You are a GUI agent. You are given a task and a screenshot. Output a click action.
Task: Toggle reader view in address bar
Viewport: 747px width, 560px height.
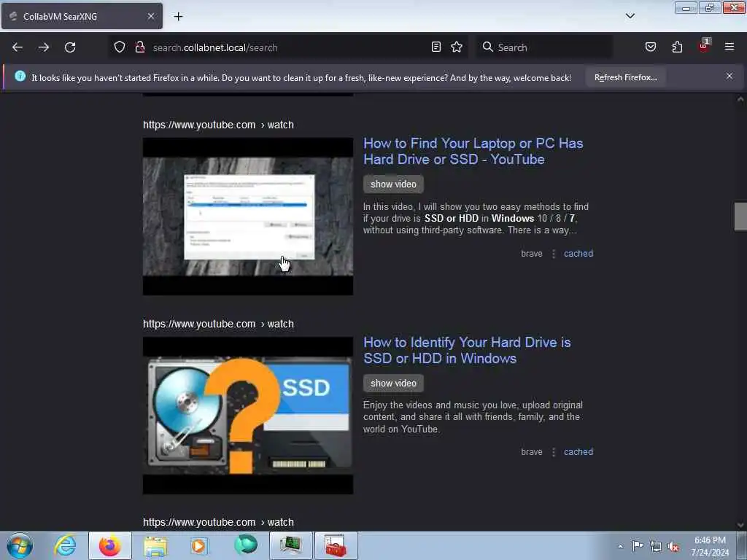pyautogui.click(x=436, y=47)
